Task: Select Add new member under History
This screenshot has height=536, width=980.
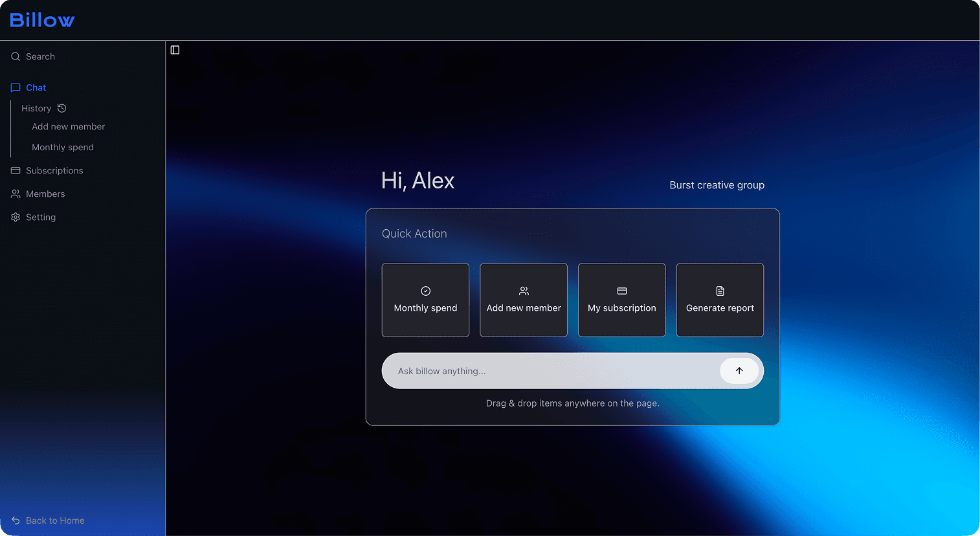Action: (68, 126)
